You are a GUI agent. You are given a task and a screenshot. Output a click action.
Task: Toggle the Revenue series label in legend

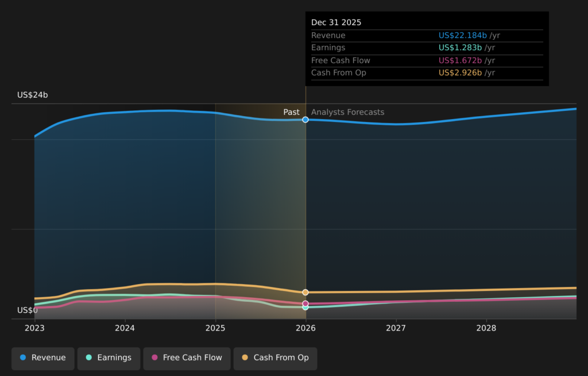pyautogui.click(x=48, y=358)
